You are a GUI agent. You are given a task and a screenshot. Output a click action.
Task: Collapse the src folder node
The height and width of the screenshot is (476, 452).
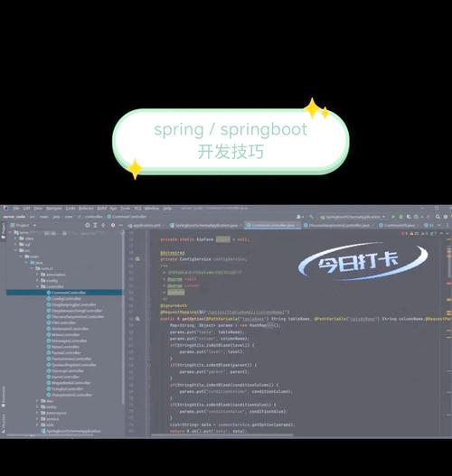16,250
